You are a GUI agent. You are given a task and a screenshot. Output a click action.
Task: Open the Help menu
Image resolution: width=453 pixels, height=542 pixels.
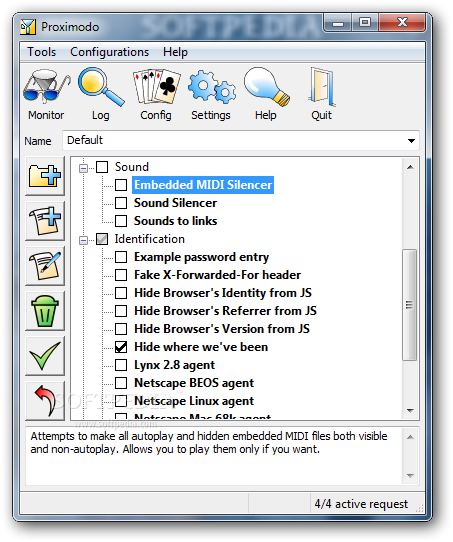pyautogui.click(x=175, y=52)
